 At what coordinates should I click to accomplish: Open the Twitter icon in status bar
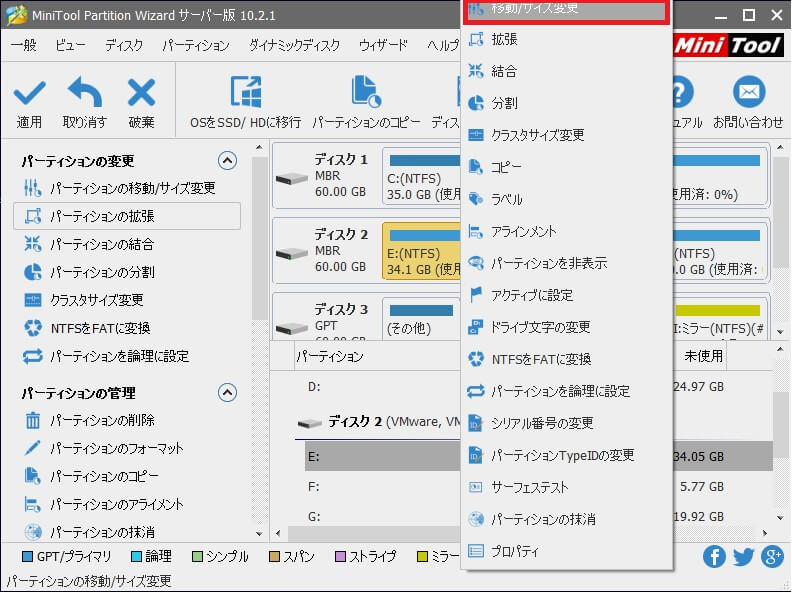coord(743,557)
